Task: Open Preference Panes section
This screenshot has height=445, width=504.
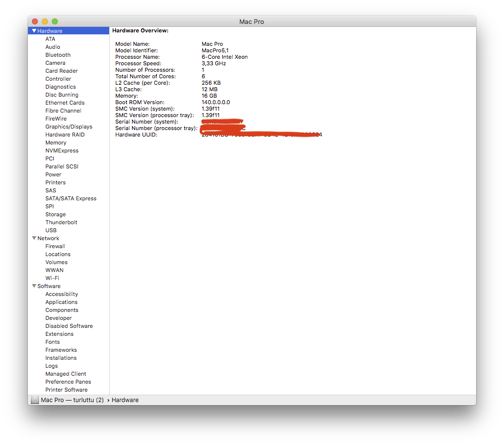Action: [68, 382]
